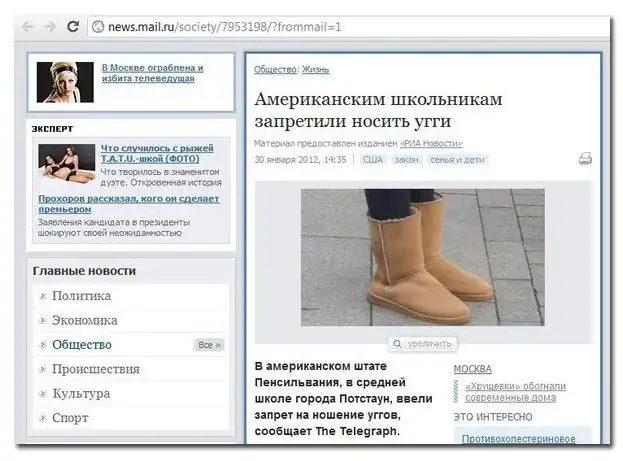Click the browser forward arrow
623x461 pixels.
[48, 27]
